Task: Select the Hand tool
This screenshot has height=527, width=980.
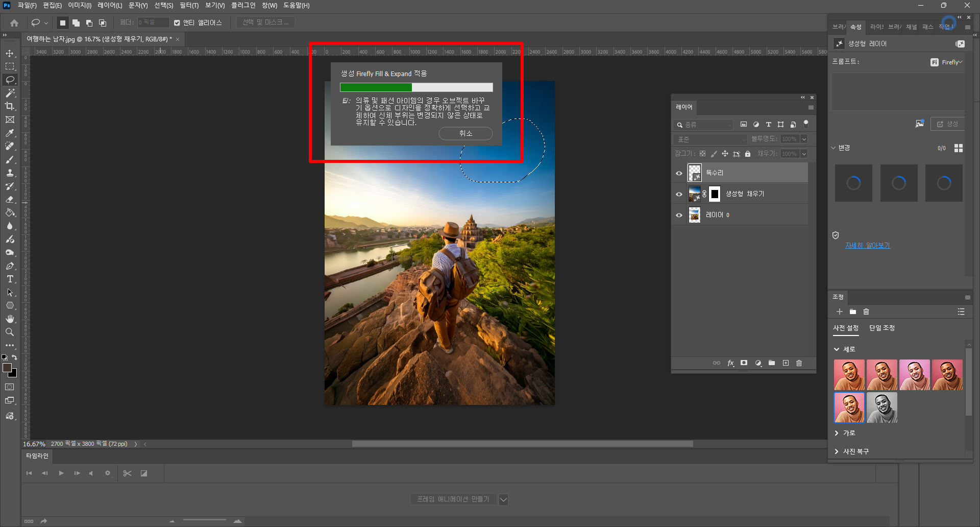Action: coord(10,319)
